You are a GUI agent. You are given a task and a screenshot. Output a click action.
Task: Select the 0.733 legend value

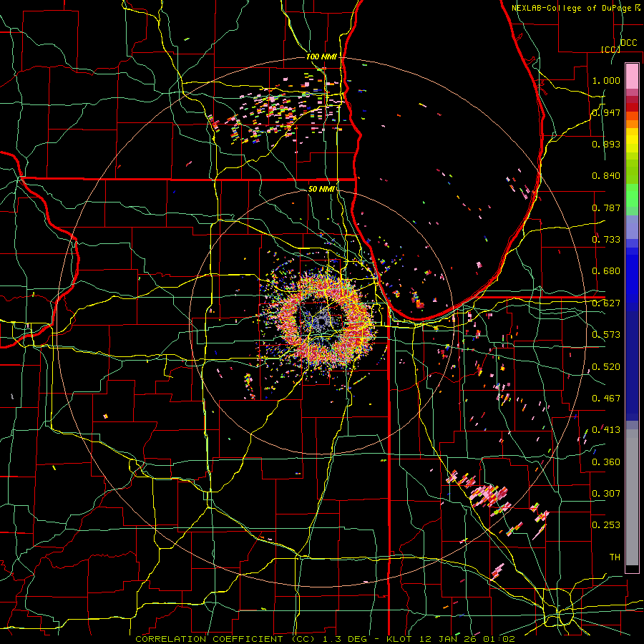606,240
